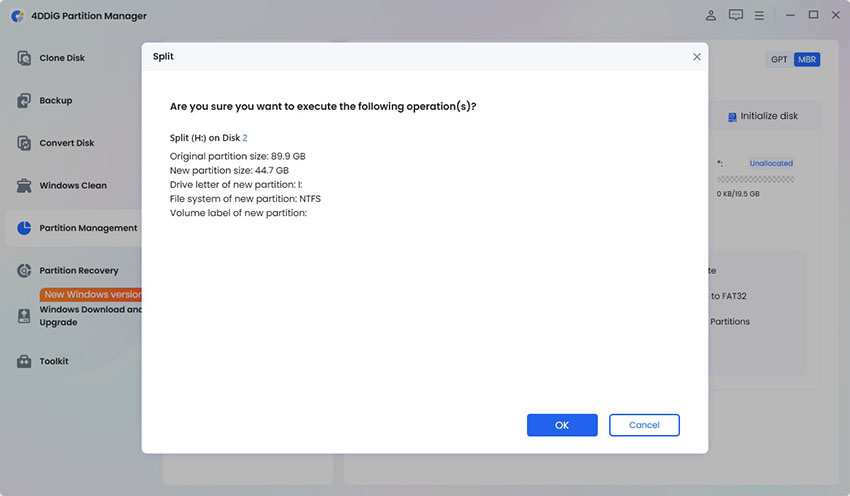Viewport: 850px width, 496px height.
Task: Switch disk type toggle to GPT
Action: tap(779, 60)
